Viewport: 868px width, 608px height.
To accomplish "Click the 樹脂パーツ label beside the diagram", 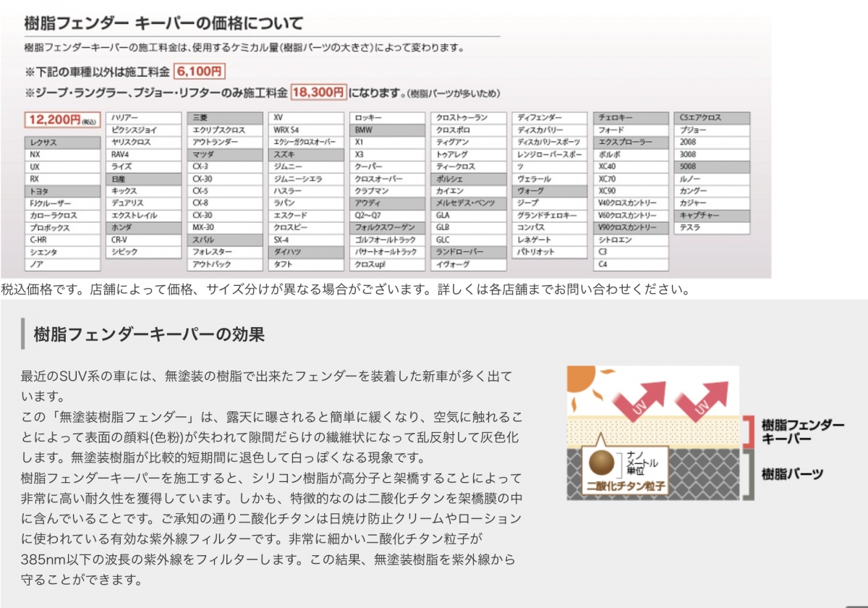I will (792, 474).
